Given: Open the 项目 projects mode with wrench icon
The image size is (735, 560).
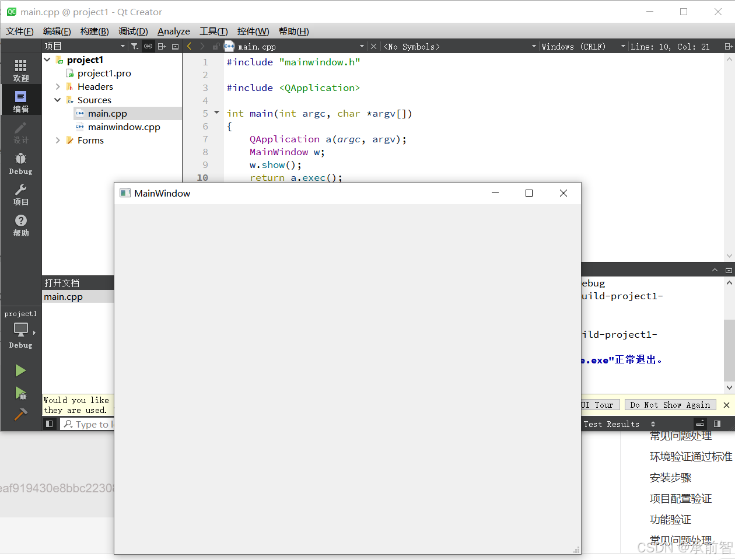Looking at the screenshot, I should pyautogui.click(x=21, y=194).
